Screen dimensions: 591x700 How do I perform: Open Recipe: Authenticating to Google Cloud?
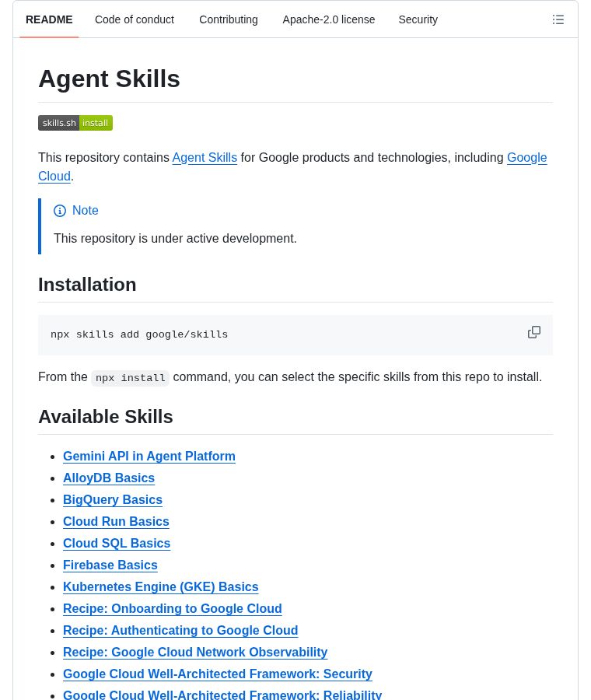(180, 630)
